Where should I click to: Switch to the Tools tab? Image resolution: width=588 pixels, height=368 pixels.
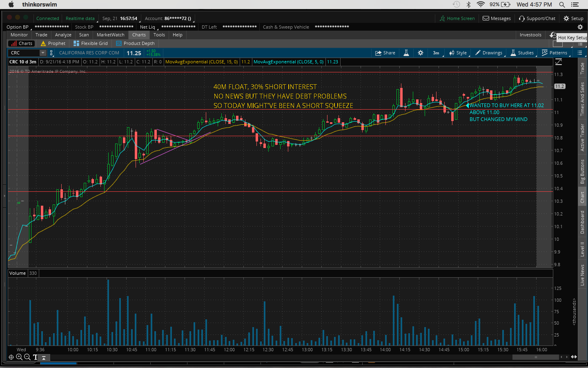pyautogui.click(x=159, y=35)
